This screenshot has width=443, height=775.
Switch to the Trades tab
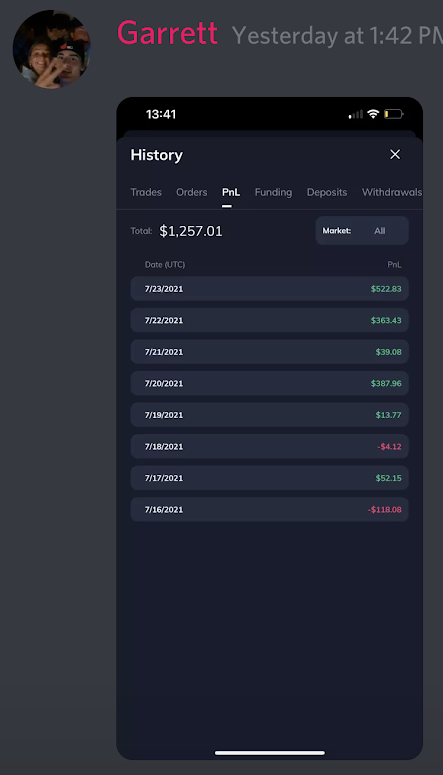click(146, 192)
